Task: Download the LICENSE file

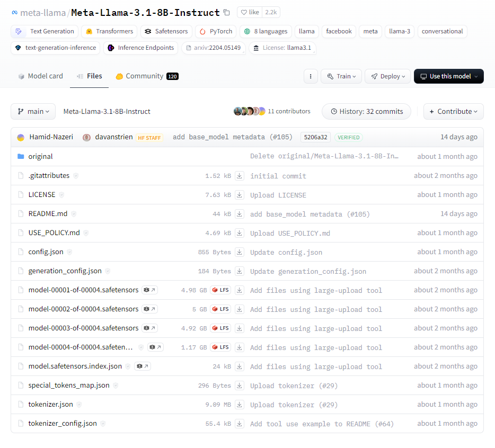Action: tap(240, 195)
